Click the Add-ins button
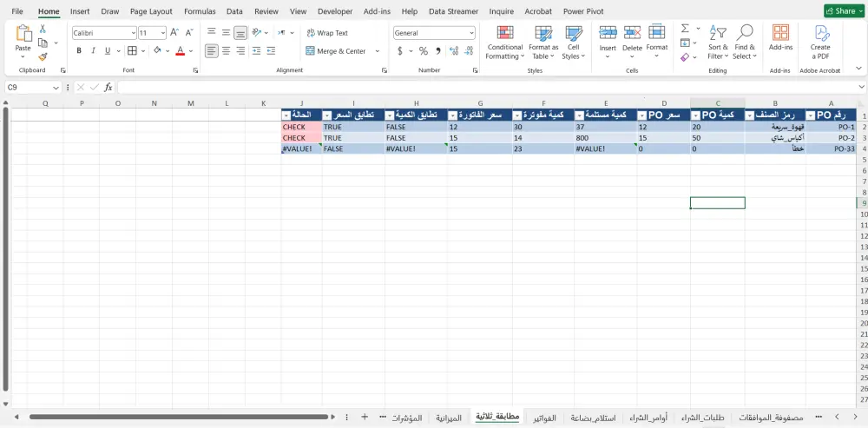Viewport: 868px width, 428px height. coord(780,37)
